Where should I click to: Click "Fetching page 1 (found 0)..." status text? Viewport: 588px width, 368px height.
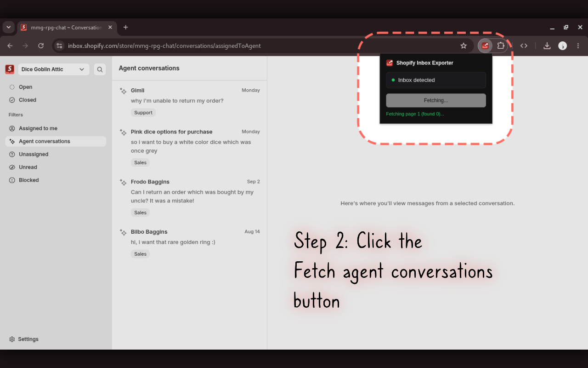pyautogui.click(x=415, y=114)
